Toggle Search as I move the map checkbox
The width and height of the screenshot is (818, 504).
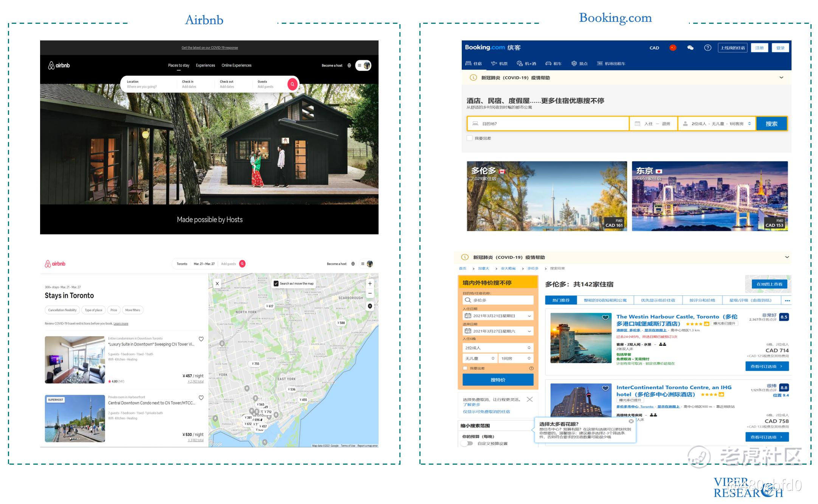(276, 283)
